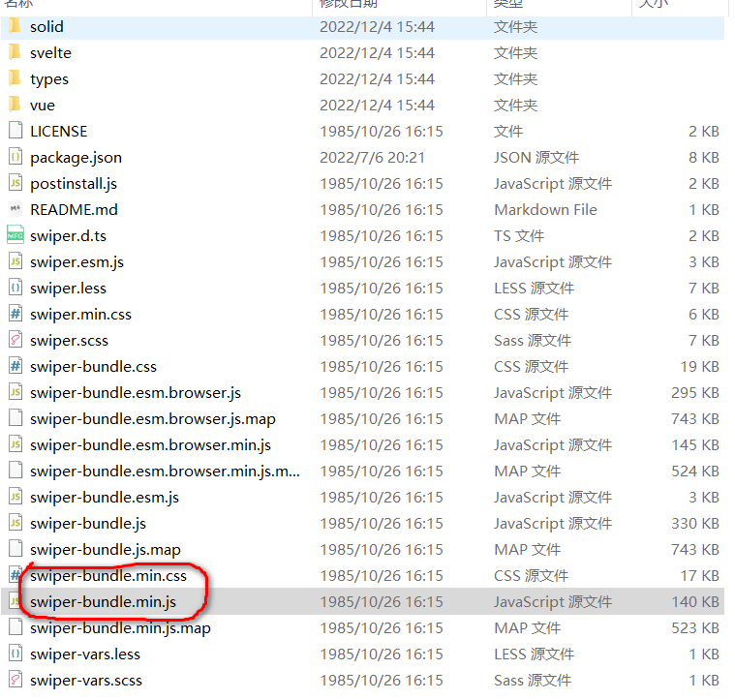
Task: Click the swiper-bundle.min.js.map file icon
Action: [15, 627]
